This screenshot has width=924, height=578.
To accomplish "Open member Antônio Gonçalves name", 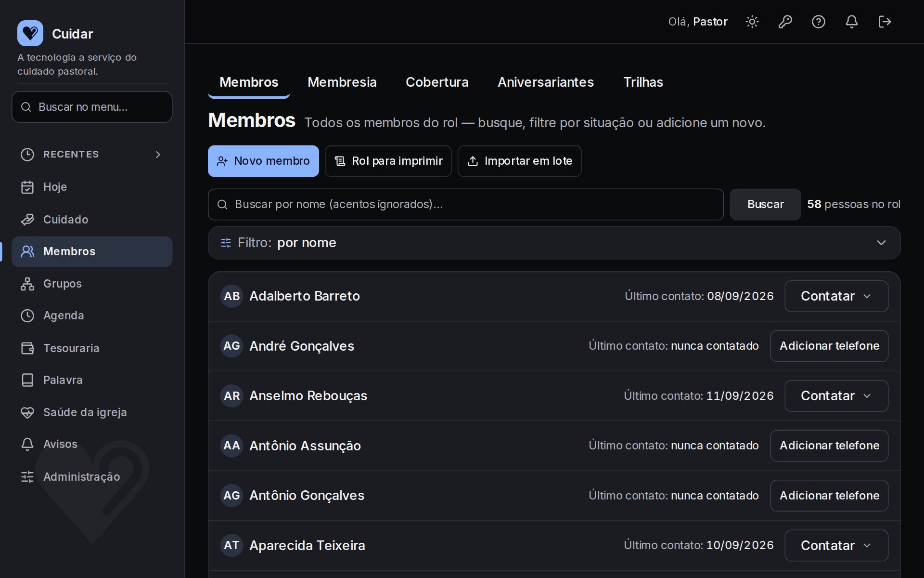I will [307, 496].
